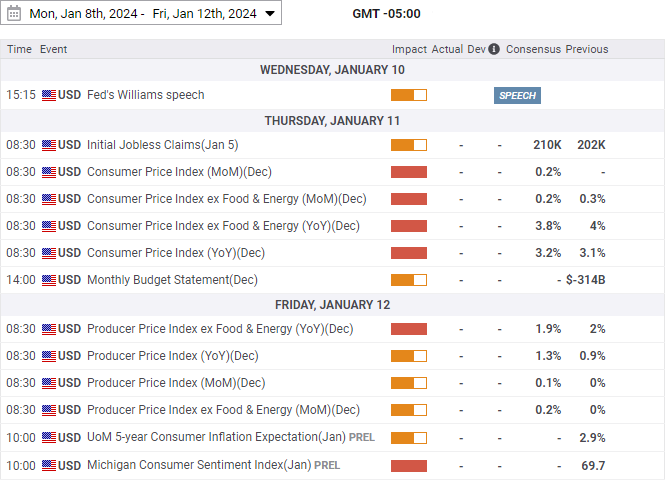Open the calendar icon in date picker

coord(14,13)
